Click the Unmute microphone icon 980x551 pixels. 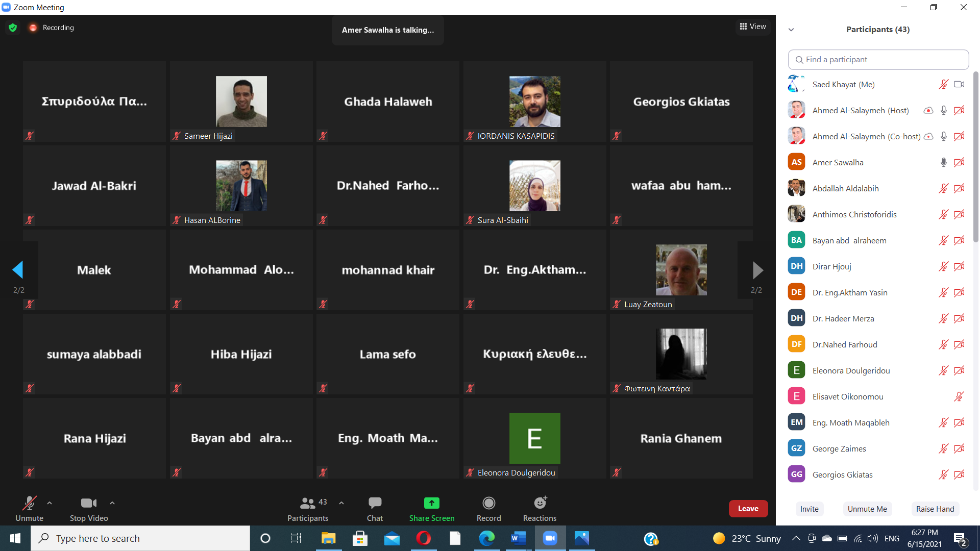coord(29,503)
